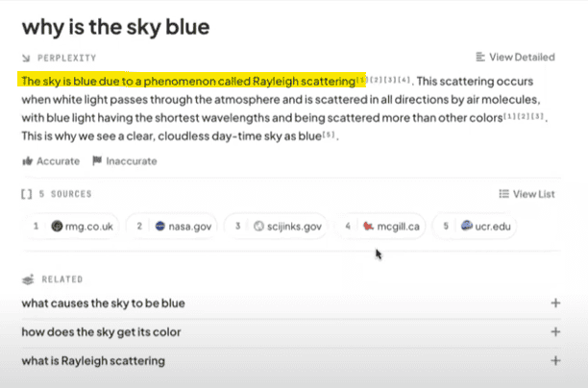Click the View List bullet icon
The image size is (588, 388).
click(x=504, y=194)
